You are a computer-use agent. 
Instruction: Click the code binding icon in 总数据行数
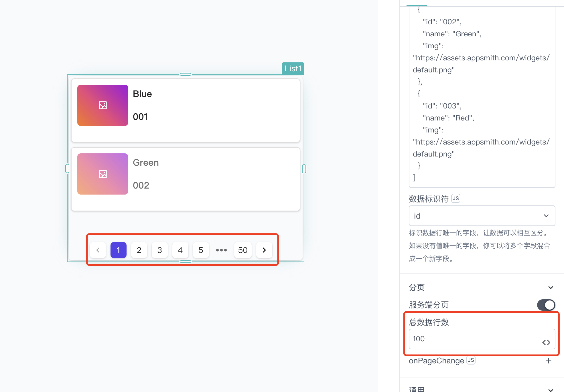[546, 342]
